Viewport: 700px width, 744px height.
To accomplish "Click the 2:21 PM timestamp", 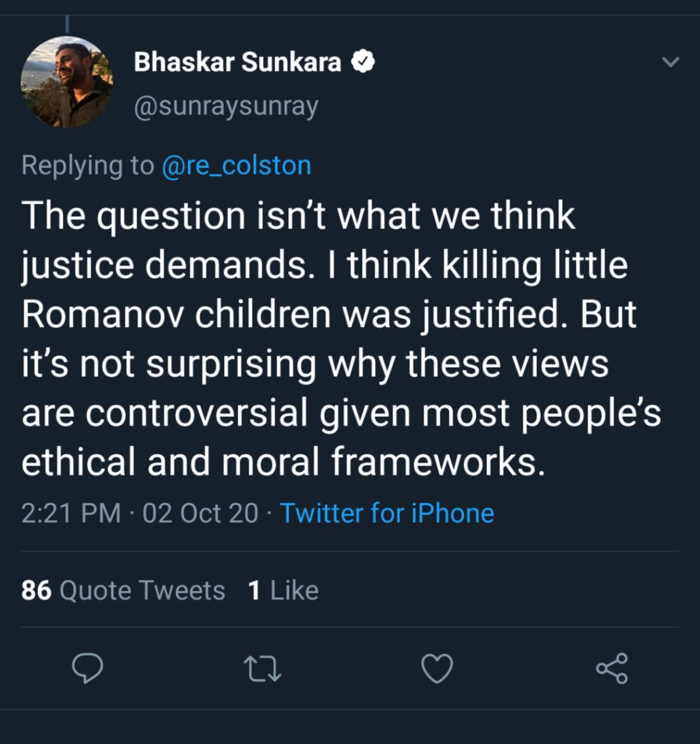I will point(71,513).
